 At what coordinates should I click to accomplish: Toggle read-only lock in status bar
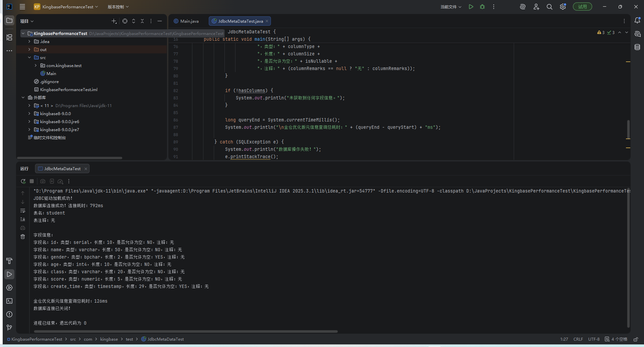click(636, 339)
